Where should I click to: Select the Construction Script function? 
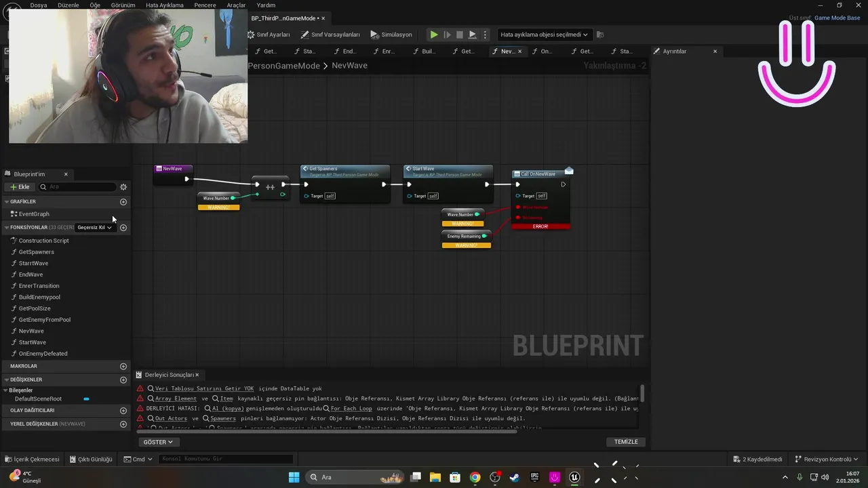click(43, 241)
